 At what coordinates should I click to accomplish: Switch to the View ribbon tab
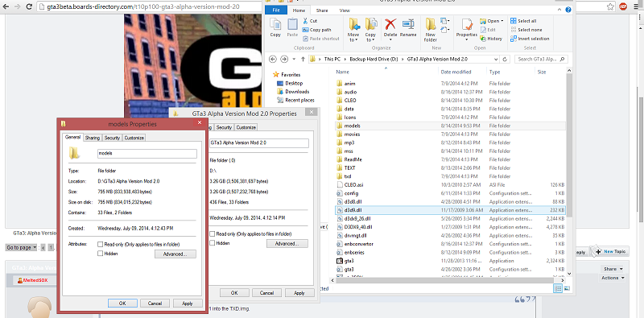pos(345,10)
